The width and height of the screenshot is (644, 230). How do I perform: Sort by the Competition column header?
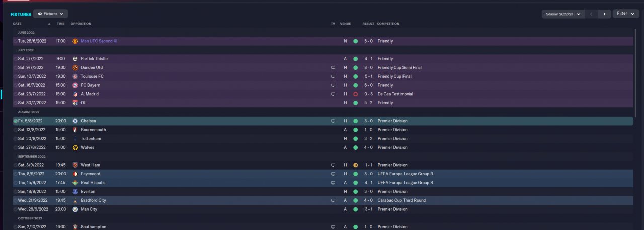pos(389,24)
